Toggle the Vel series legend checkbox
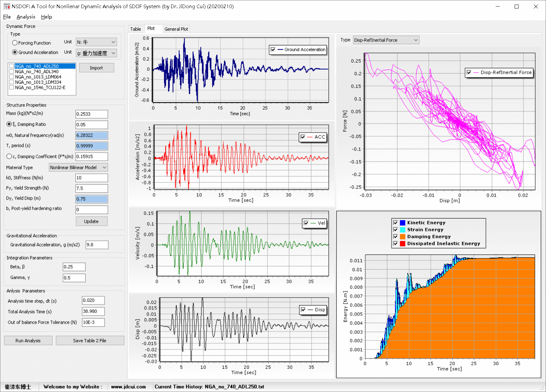The height and width of the screenshot is (392, 546). [306, 223]
